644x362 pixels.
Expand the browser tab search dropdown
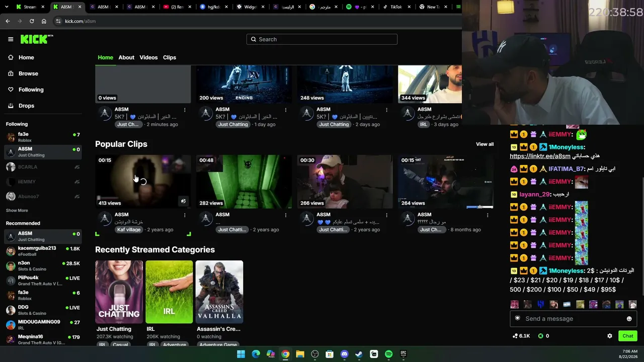[7, 7]
